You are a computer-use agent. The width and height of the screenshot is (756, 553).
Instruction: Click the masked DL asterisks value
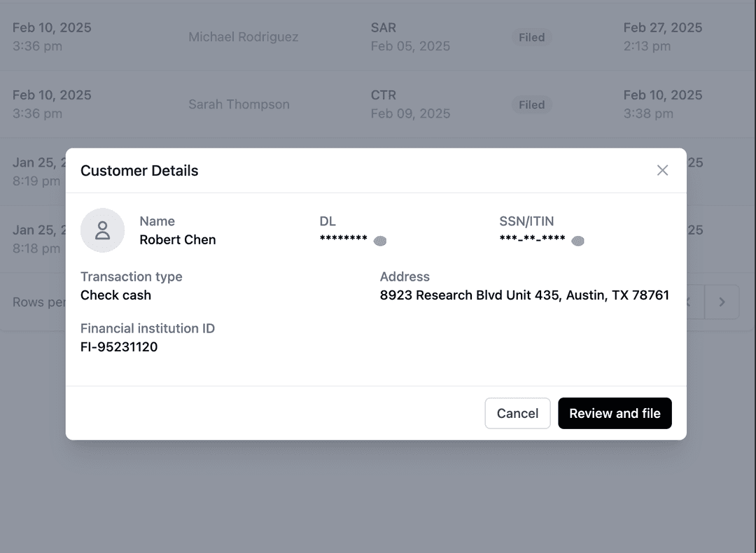click(343, 239)
